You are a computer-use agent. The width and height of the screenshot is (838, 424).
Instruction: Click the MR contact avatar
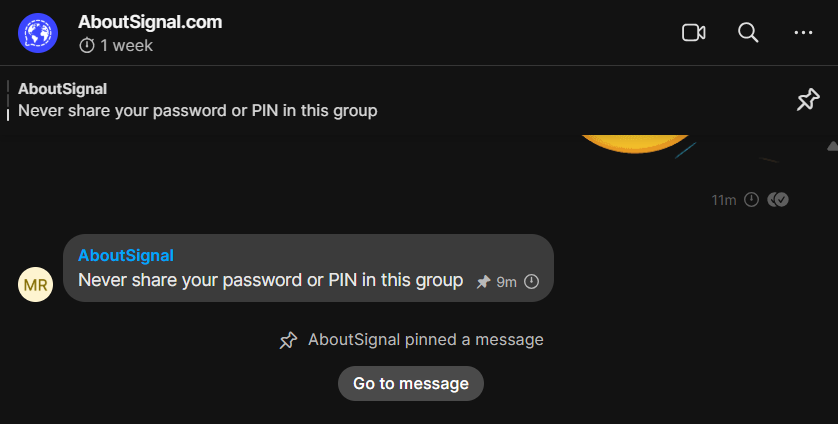(x=35, y=285)
